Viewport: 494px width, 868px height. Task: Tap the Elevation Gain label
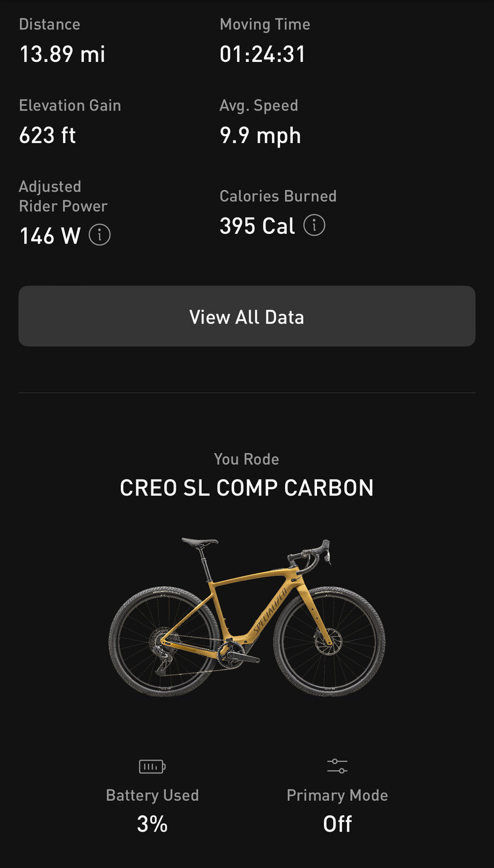[70, 105]
